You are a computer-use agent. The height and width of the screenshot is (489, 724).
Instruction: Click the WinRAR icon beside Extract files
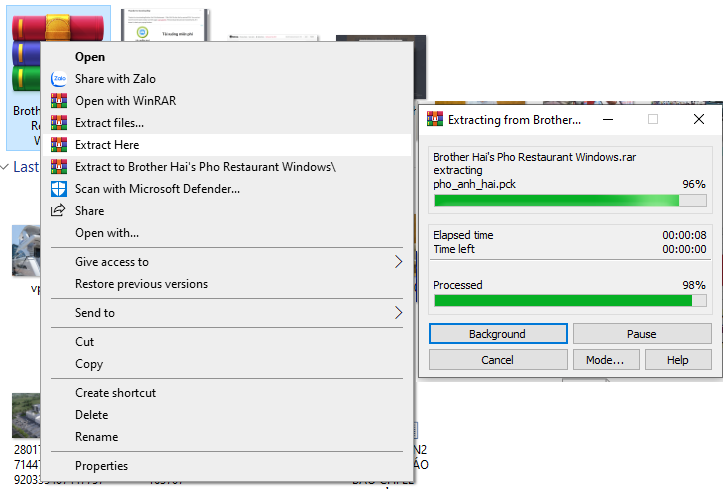tap(58, 123)
